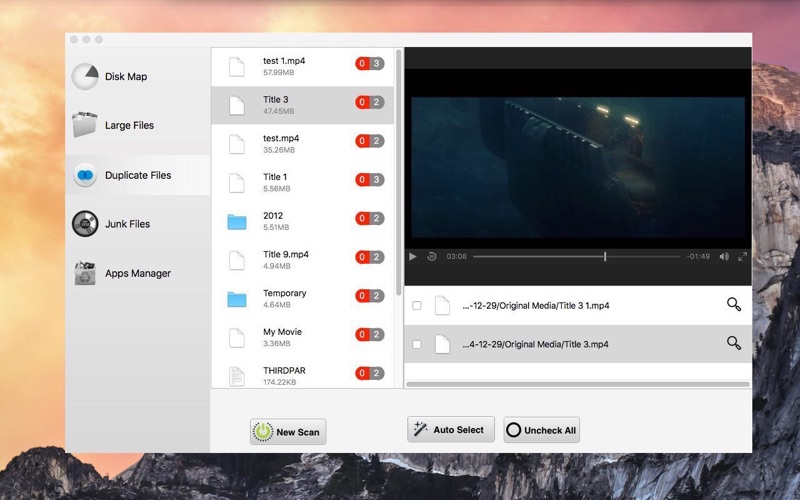Click the Original Media/Title 3.mp4 path
Viewport: 800px width, 500px height.
535,344
